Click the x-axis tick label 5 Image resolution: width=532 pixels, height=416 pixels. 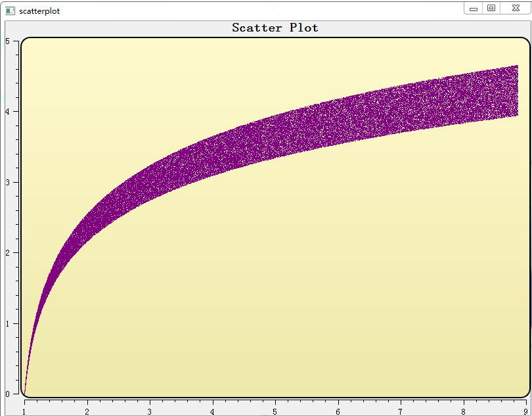click(275, 411)
